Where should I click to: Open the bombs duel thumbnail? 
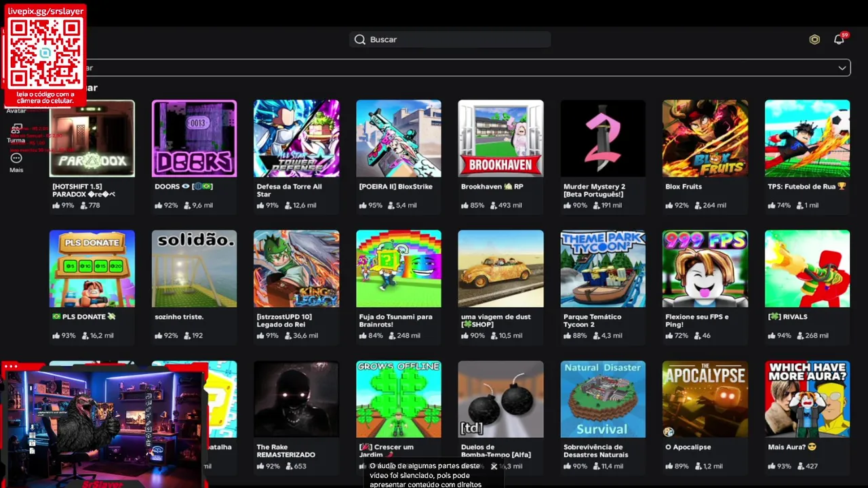(500, 399)
